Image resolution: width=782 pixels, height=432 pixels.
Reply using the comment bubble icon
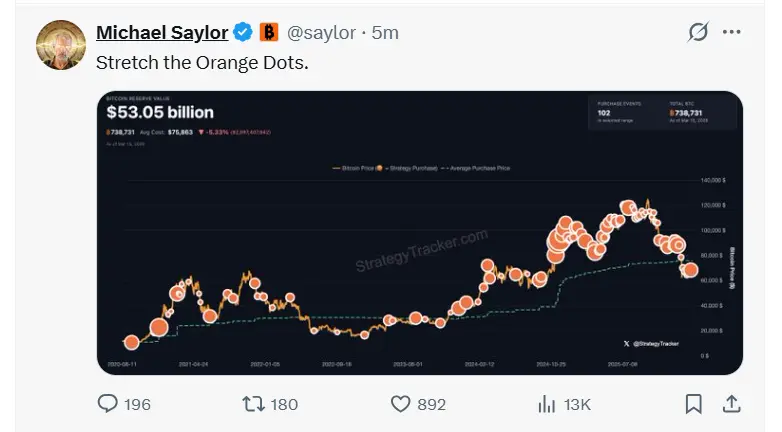(x=107, y=404)
